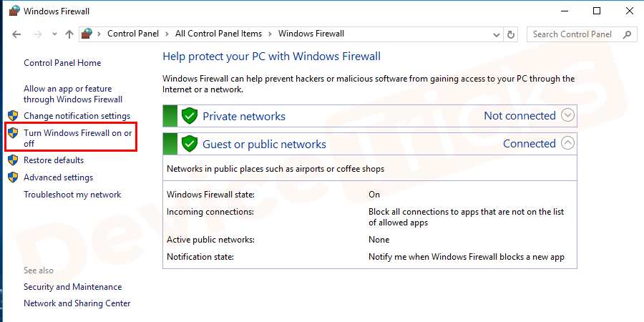
Task: Open Security and Maintenance link
Action: coord(73,287)
